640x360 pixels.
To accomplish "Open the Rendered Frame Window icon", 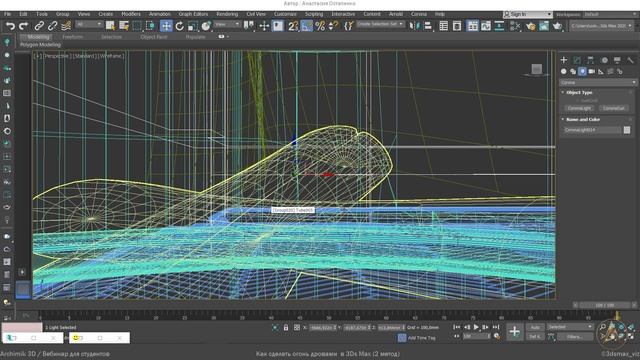I will [544, 26].
